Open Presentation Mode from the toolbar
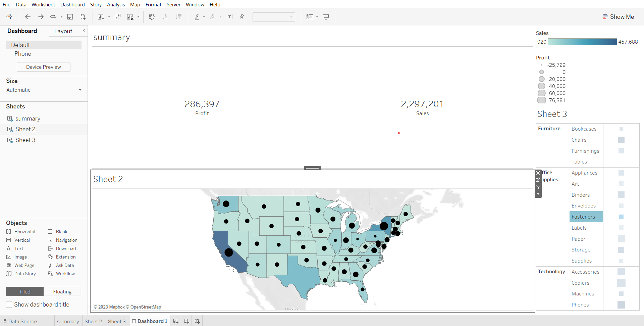The height and width of the screenshot is (326, 644). pyautogui.click(x=326, y=17)
